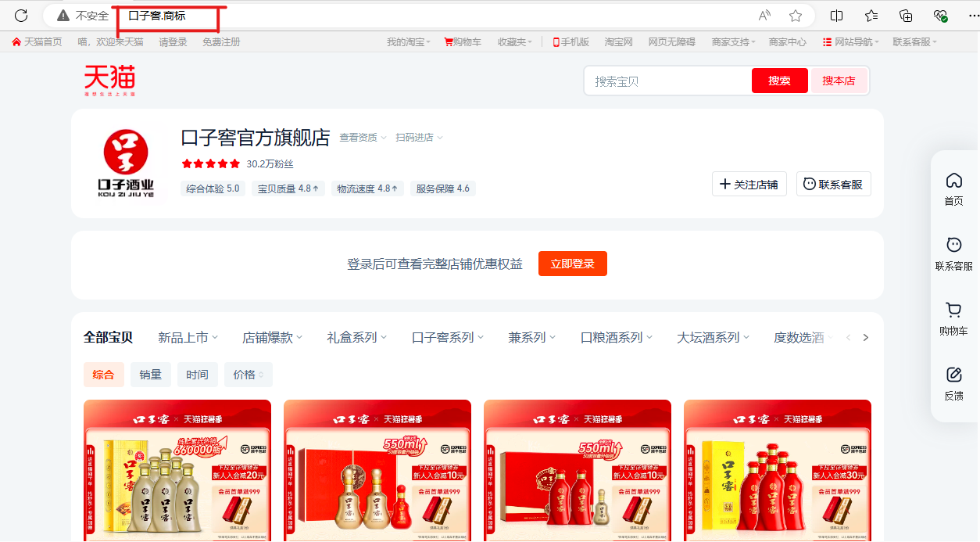Click the 请登录 link
Screen dimensions: 980x542
pos(173,42)
